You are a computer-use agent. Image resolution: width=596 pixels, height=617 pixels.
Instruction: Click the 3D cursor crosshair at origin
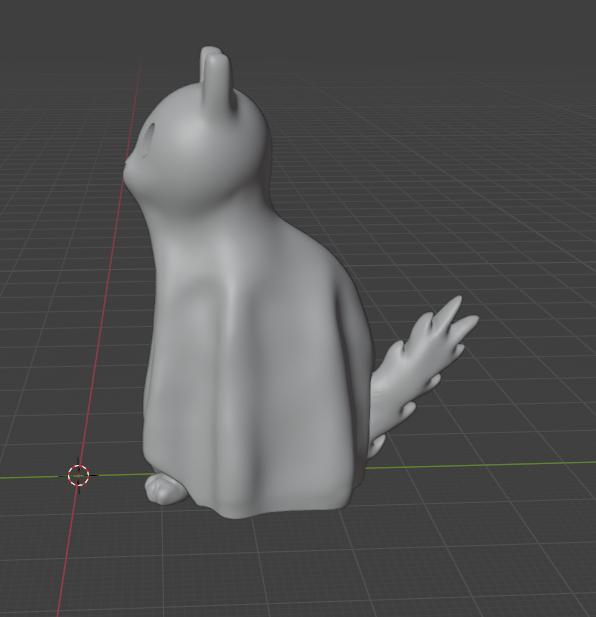pyautogui.click(x=79, y=475)
